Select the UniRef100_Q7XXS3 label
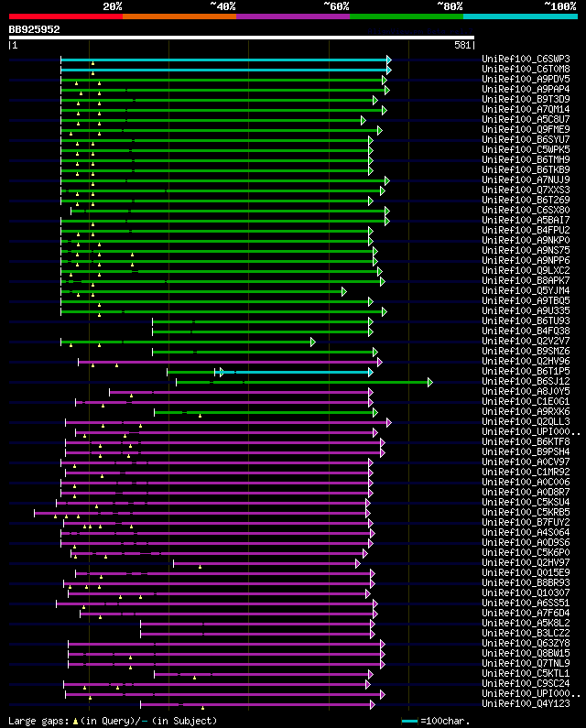 pyautogui.click(x=526, y=190)
